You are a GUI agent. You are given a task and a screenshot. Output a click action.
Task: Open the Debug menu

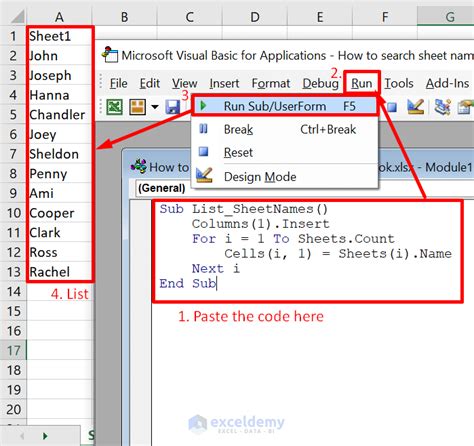[x=320, y=83]
